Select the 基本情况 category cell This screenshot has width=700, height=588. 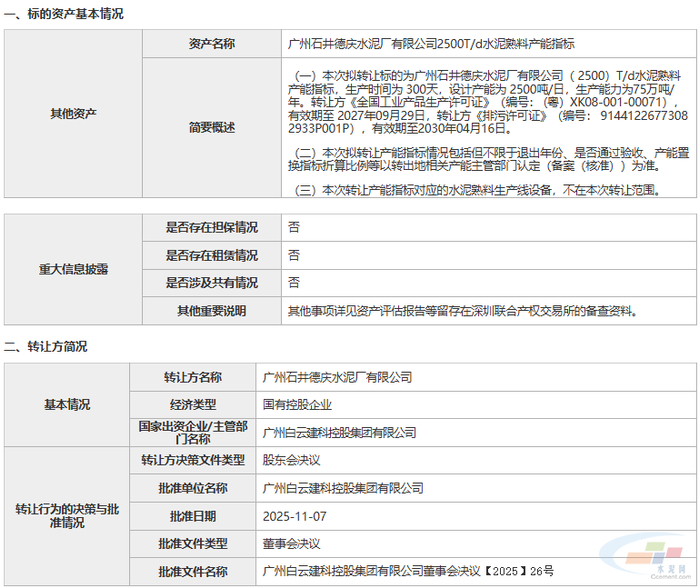(x=67, y=405)
